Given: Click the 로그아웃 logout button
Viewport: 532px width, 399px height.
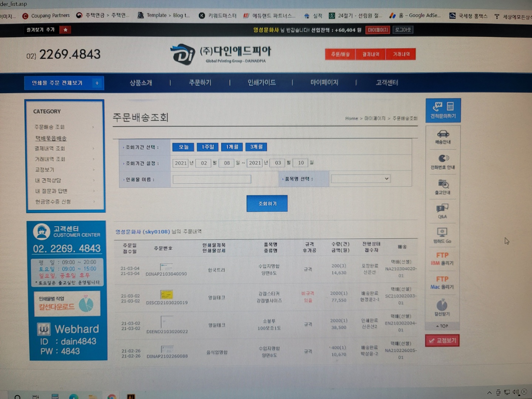Looking at the screenshot, I should click(403, 30).
